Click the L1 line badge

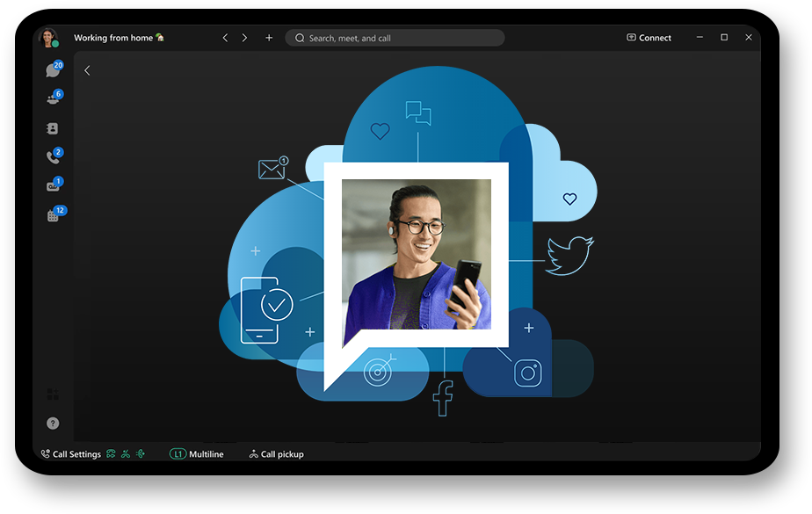coord(178,454)
